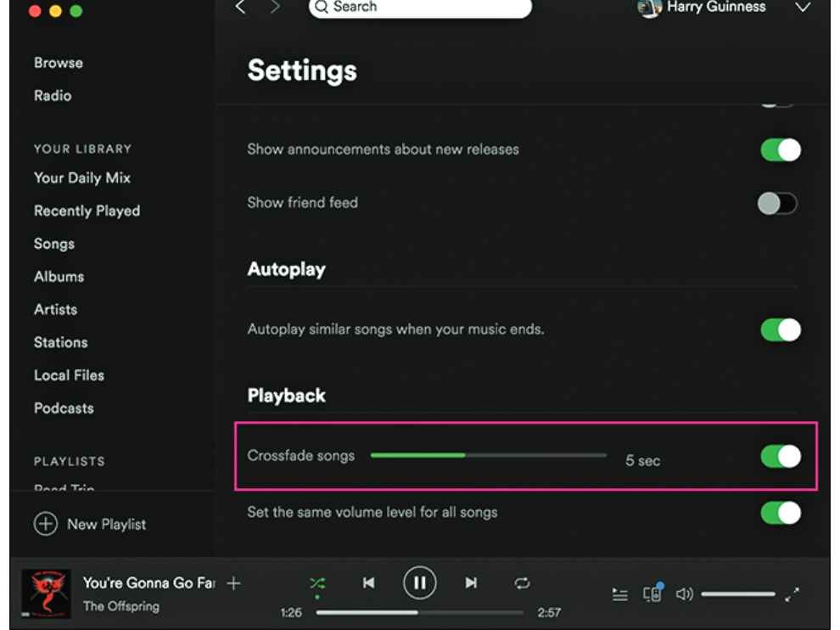This screenshot has width=840, height=630.
Task: Go back with the left arrow
Action: (x=240, y=8)
